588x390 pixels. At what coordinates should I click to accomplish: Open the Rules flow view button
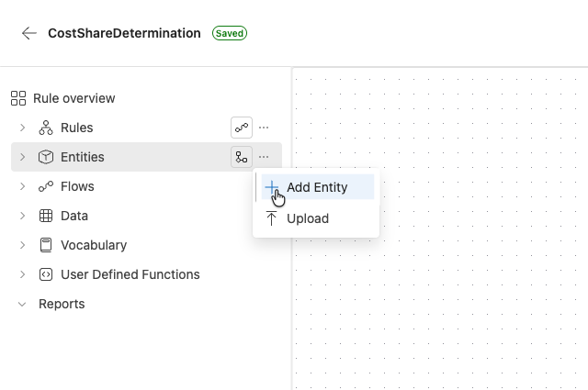(x=242, y=128)
